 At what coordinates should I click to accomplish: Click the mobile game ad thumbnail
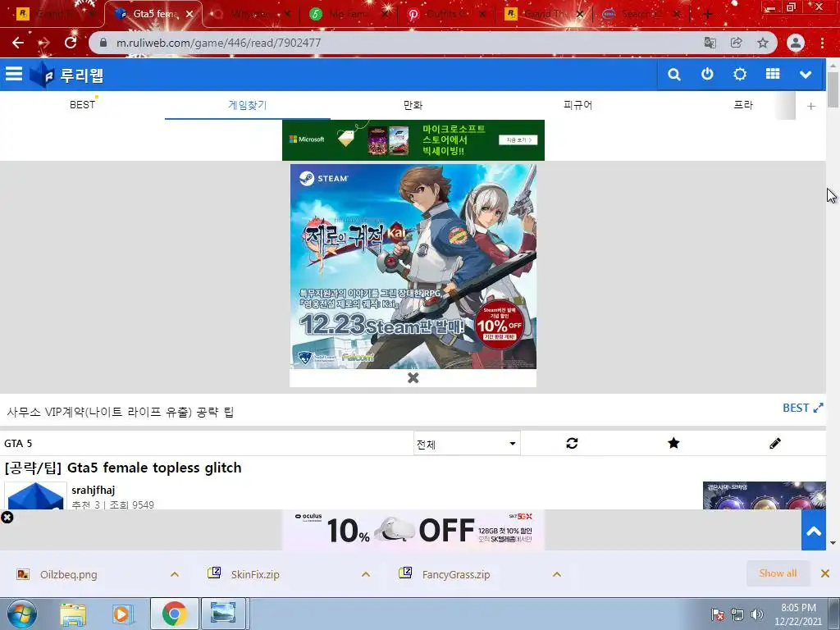[x=764, y=495]
